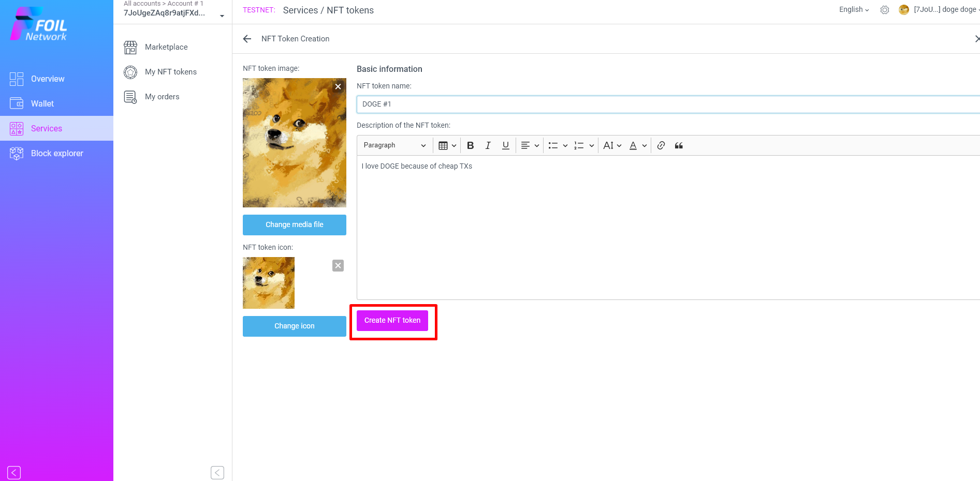Open the Overview page icon
Image resolution: width=980 pixels, height=481 pixels.
click(x=17, y=79)
